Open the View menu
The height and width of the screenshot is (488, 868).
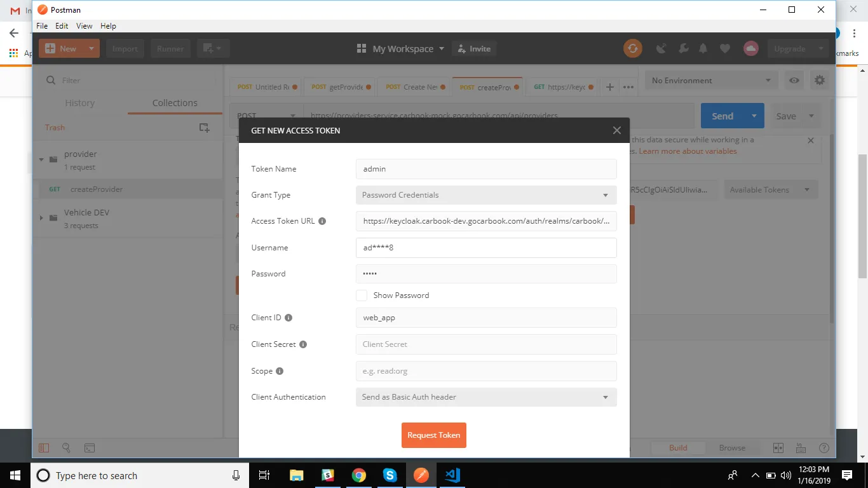85,26
